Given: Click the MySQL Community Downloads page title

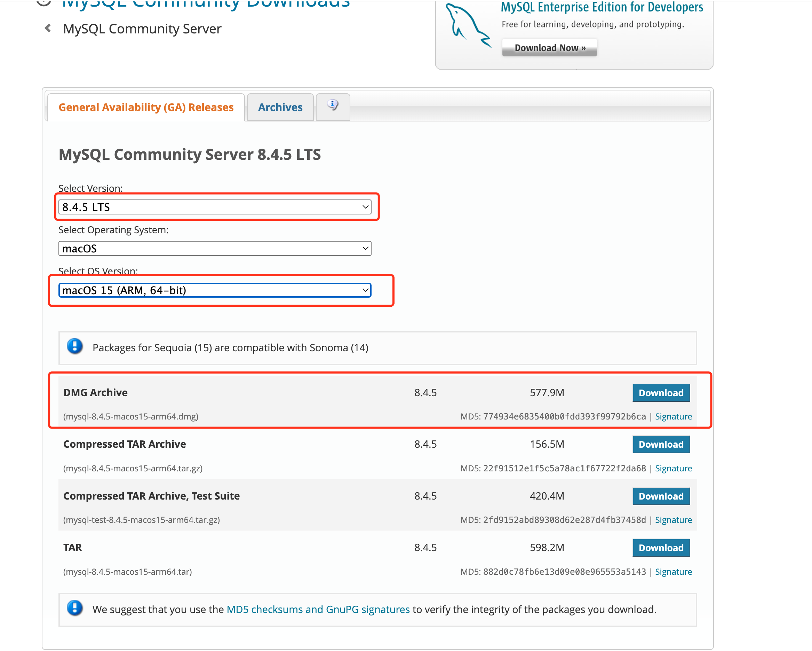Looking at the screenshot, I should pyautogui.click(x=206, y=4).
